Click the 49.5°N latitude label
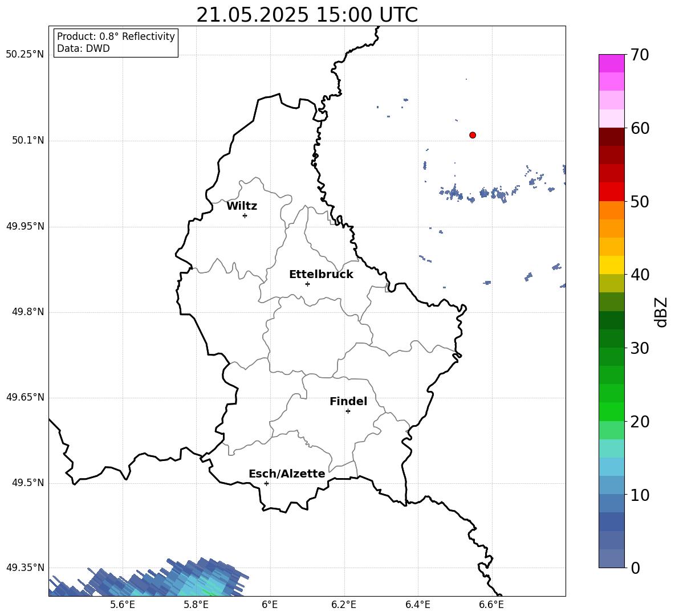675x616 pixels. (28, 483)
